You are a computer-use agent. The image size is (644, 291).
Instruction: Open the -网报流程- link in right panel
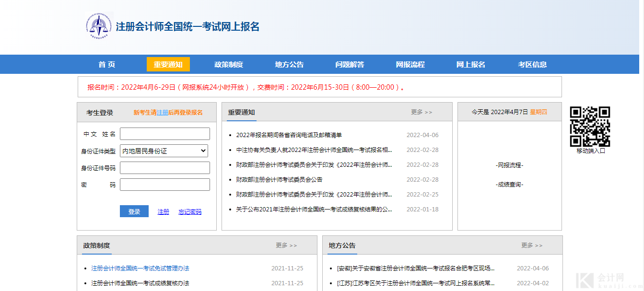[509, 165]
